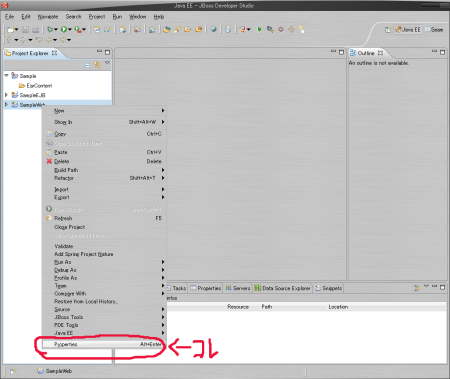
Task: Switch to the Snippets tab
Action: point(328,288)
